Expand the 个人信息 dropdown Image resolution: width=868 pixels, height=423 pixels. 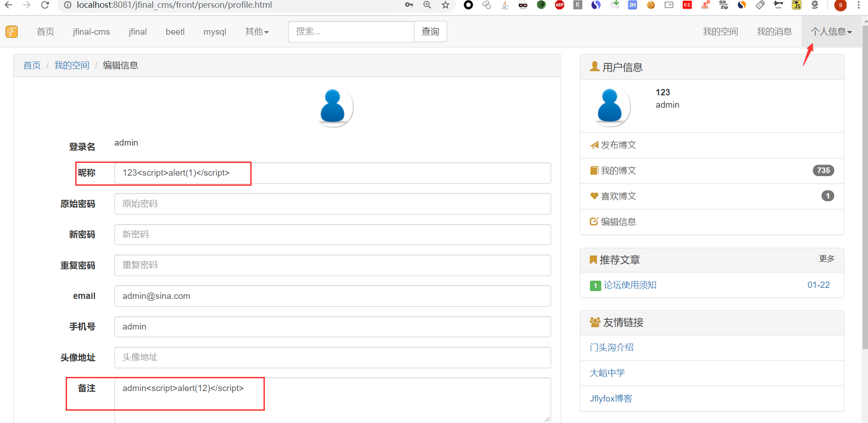pos(831,31)
